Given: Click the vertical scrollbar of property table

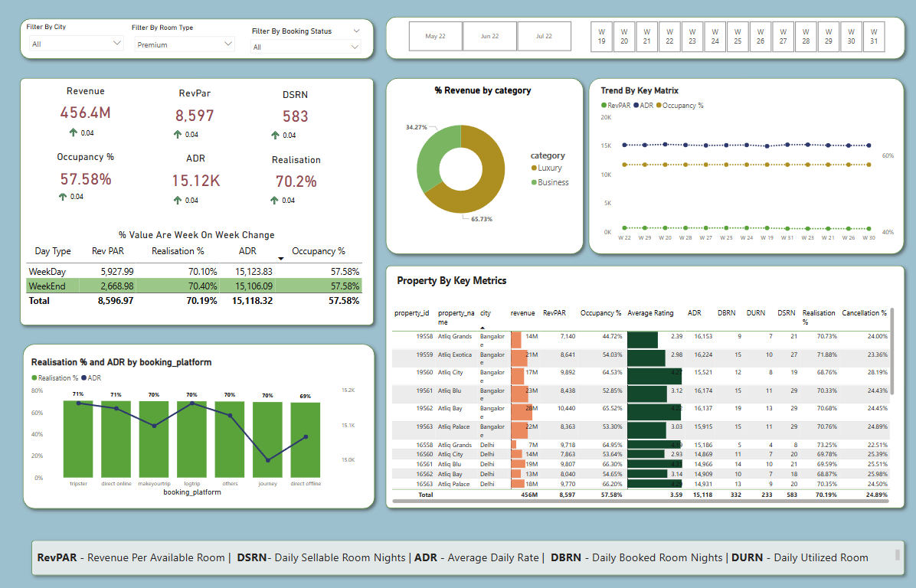Looking at the screenshot, I should (891, 352).
